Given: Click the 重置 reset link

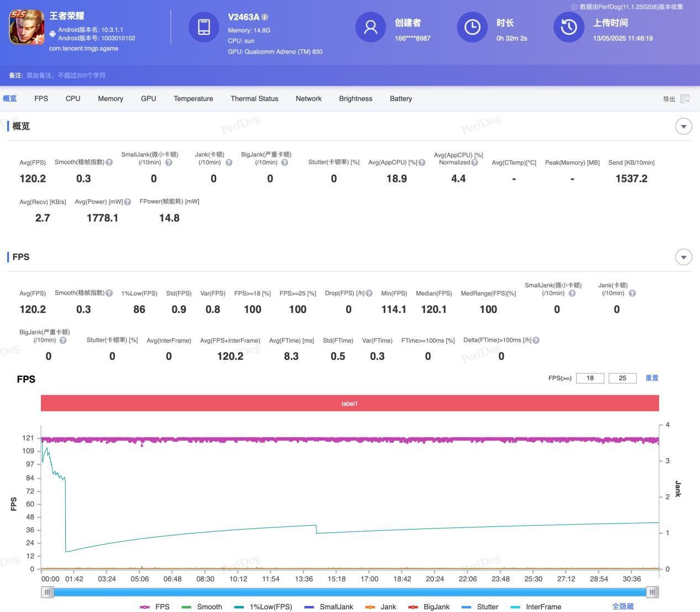Looking at the screenshot, I should tap(651, 378).
